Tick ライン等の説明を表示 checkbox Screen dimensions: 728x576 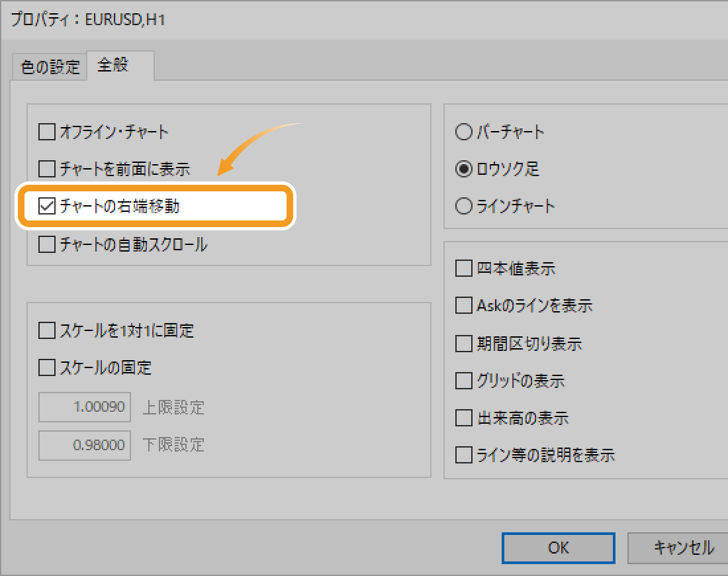point(464,455)
